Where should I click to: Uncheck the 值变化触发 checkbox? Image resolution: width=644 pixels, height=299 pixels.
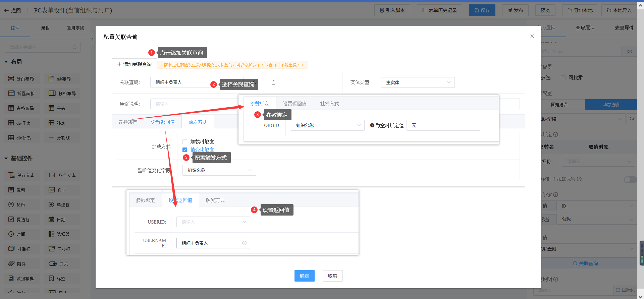185,150
